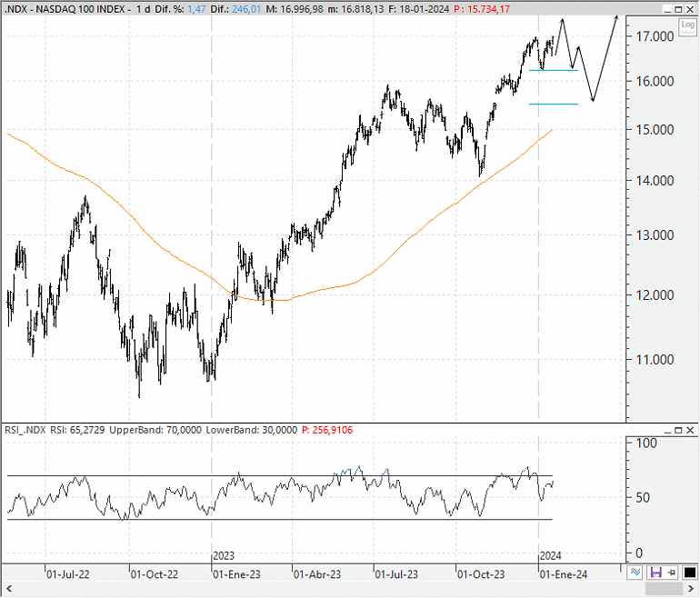700x598 pixels.
Task: Click the RSI axis 50 label
Action: click(643, 498)
